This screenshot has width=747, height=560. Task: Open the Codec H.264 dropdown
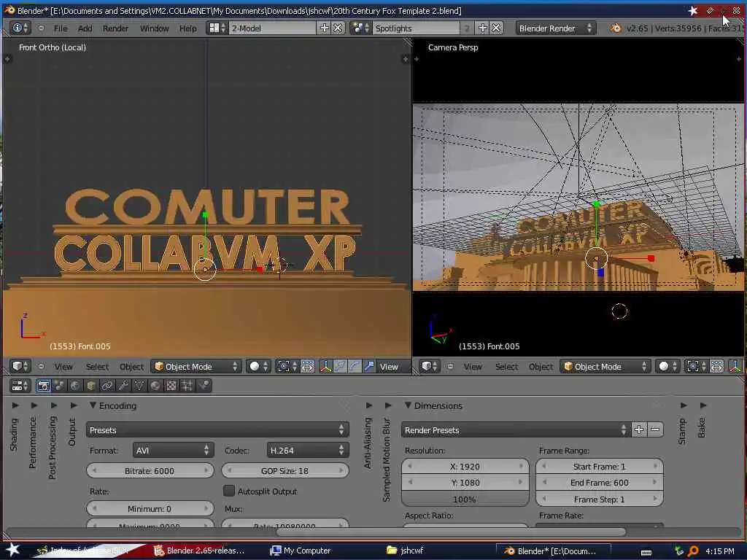tap(308, 450)
